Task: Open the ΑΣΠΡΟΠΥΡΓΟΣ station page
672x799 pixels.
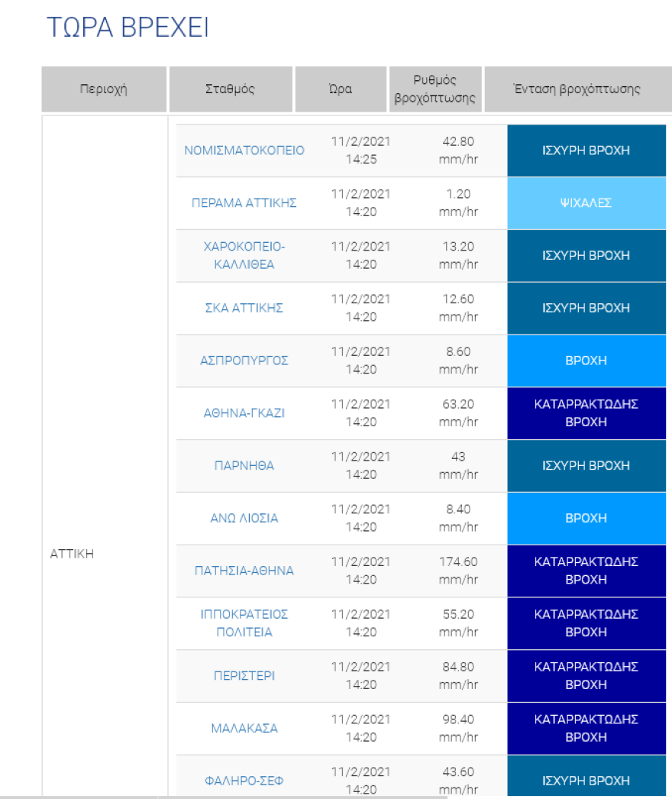Action: coord(244,361)
